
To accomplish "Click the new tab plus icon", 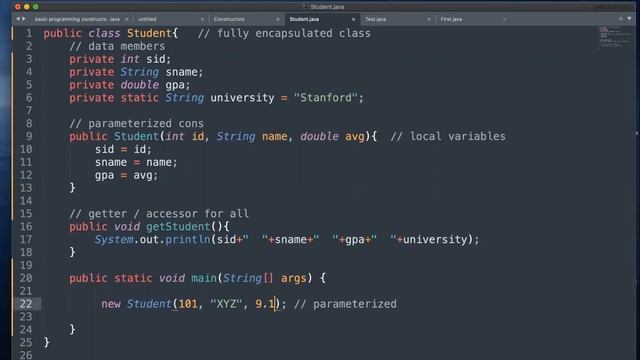I will pos(620,19).
